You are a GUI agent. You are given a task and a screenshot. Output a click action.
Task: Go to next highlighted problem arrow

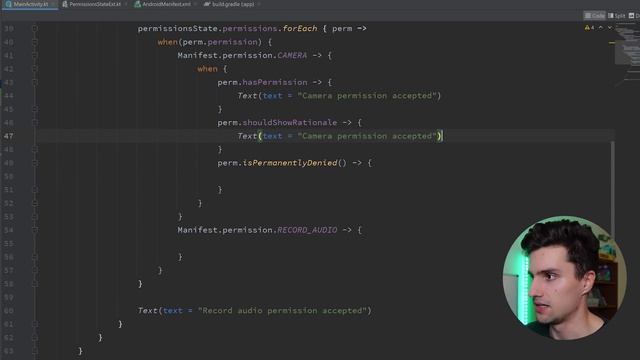610,28
